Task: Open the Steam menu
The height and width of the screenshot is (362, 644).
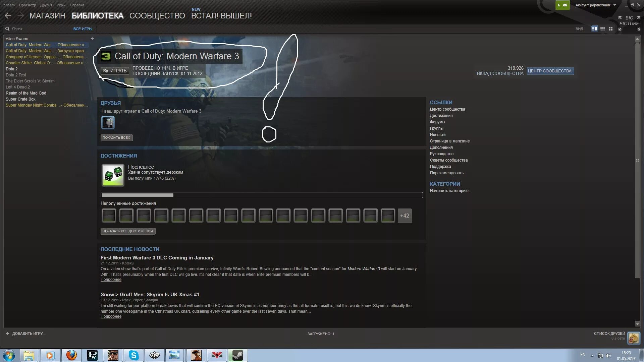Action: coord(9,5)
